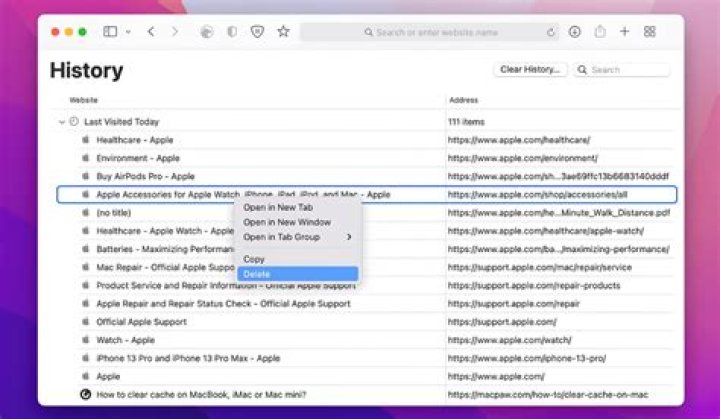
Task: Select the Environment - Apple history row
Action: [x=366, y=158]
